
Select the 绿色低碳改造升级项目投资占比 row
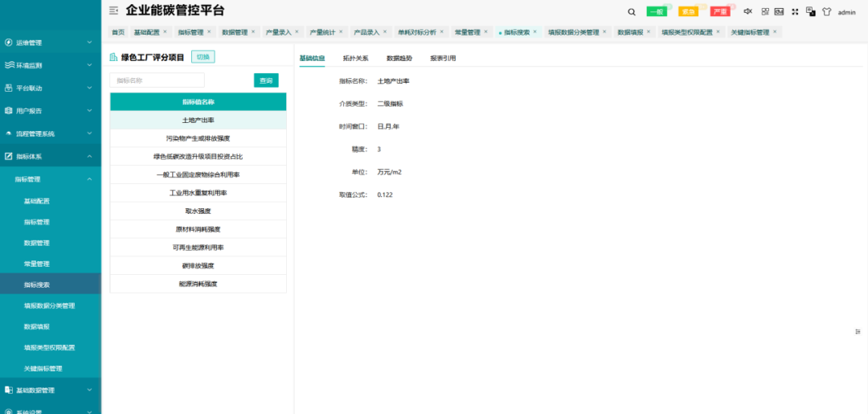click(199, 157)
